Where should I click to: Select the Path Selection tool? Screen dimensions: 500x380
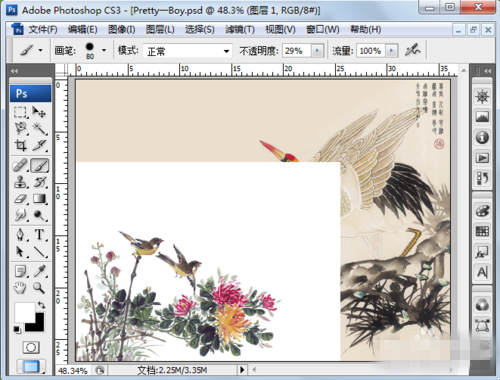coord(21,251)
